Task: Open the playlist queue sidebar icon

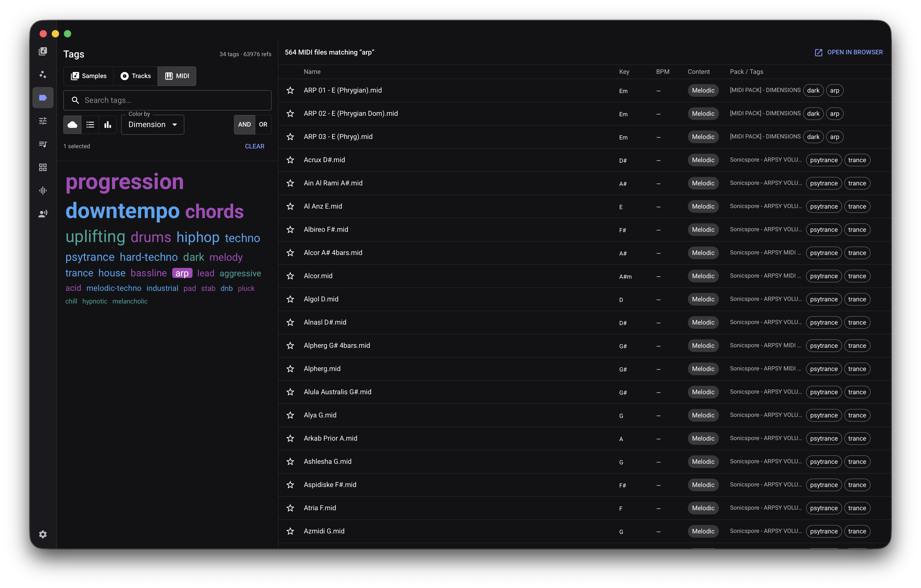Action: coord(43,144)
